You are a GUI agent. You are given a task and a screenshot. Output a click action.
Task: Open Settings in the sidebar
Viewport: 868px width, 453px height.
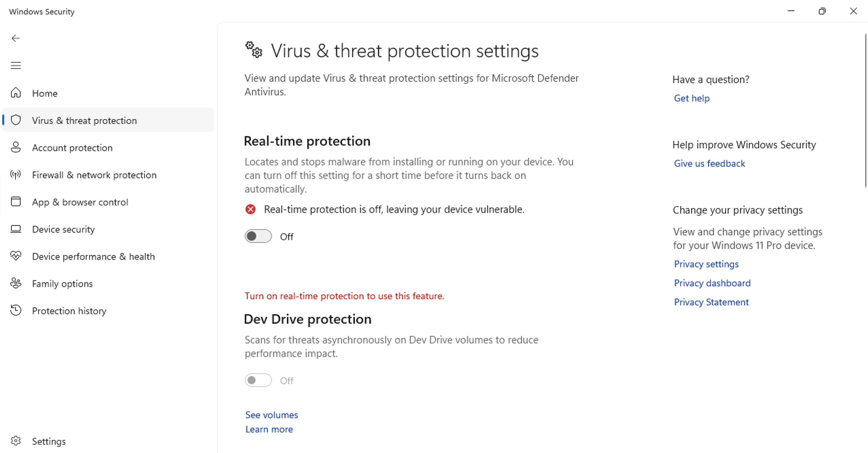(49, 441)
